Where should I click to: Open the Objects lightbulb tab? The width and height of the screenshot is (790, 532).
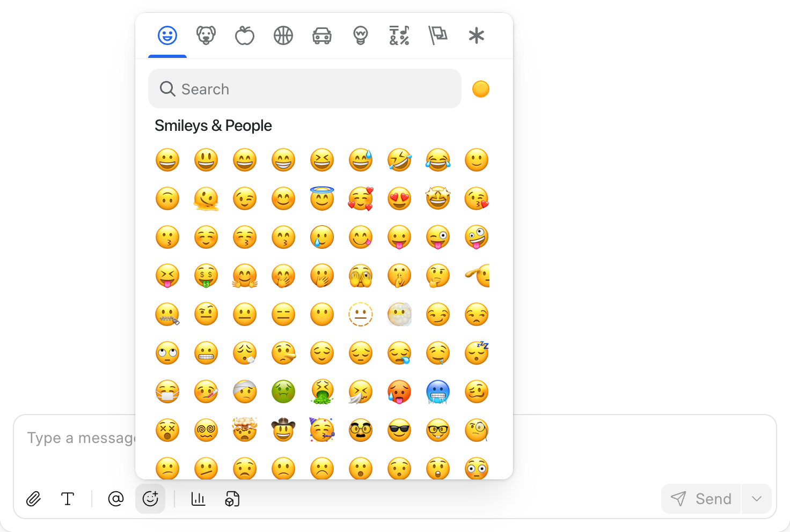361,35
